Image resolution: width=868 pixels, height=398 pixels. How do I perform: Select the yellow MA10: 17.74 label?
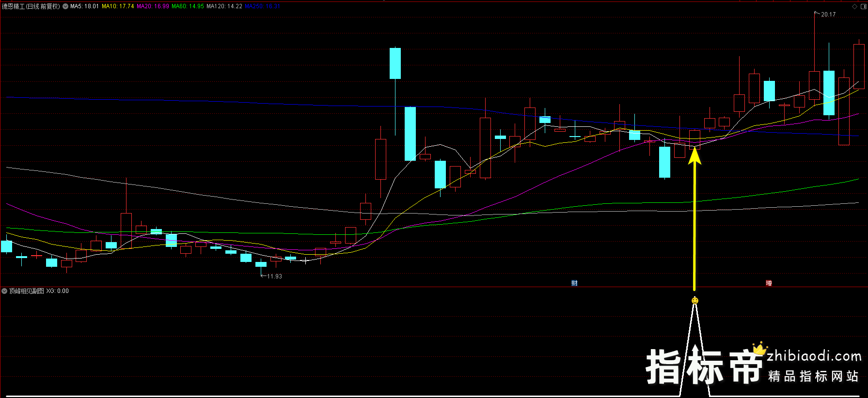pos(118,6)
